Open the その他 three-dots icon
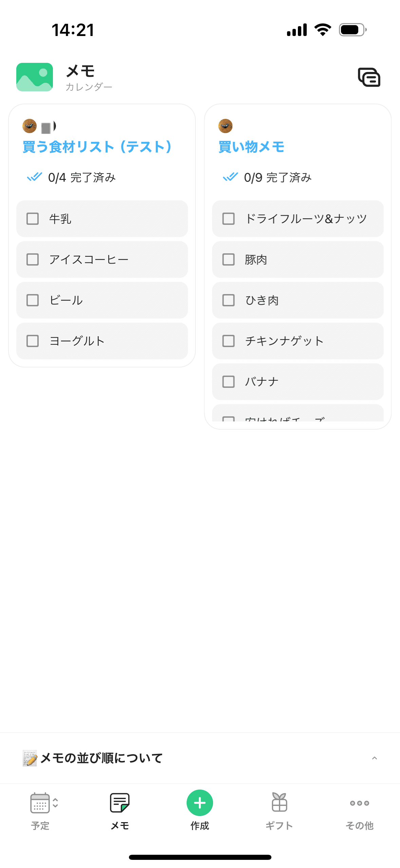 point(359,803)
